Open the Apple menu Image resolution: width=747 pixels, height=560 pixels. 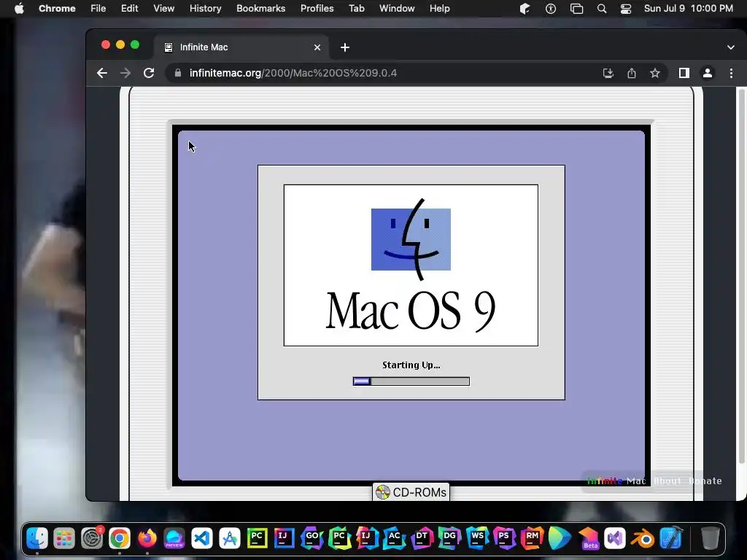[x=19, y=9]
